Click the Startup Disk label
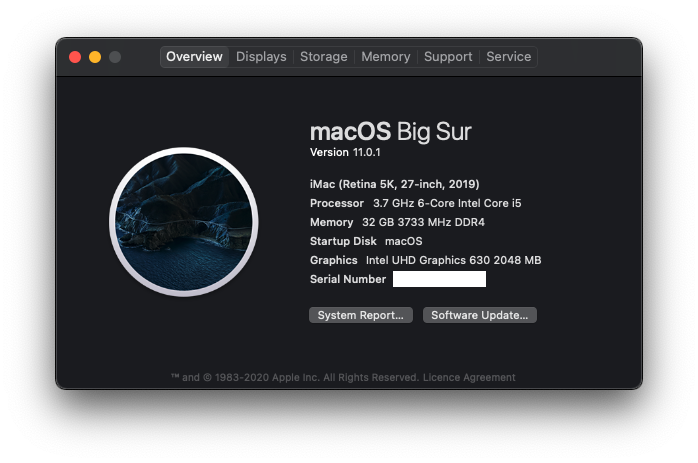 coord(343,241)
